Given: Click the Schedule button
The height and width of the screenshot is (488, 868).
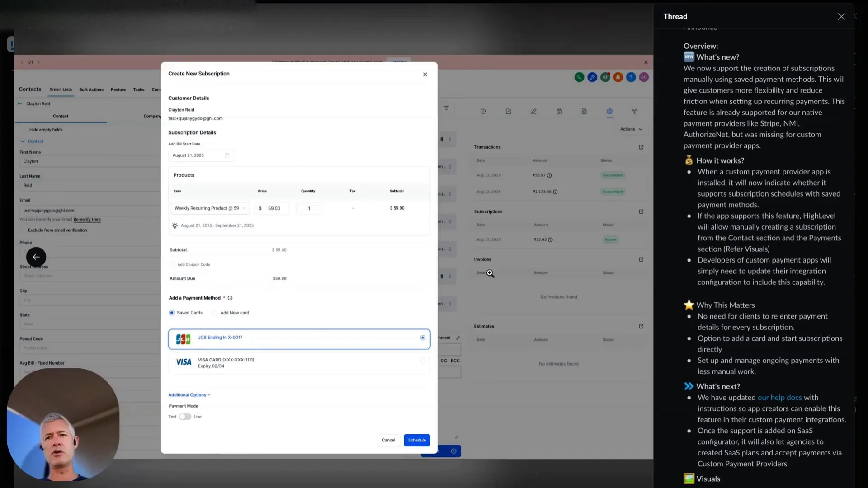Looking at the screenshot, I should [417, 441].
